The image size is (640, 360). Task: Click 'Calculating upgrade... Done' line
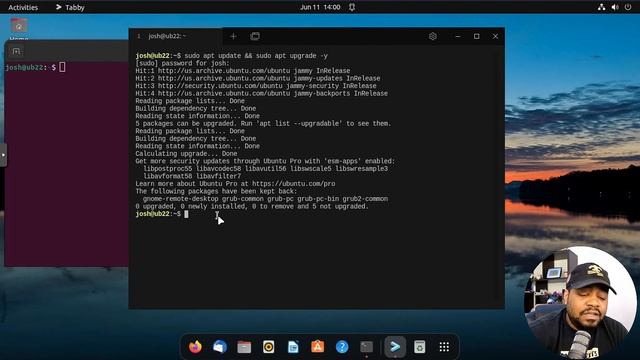(x=186, y=154)
